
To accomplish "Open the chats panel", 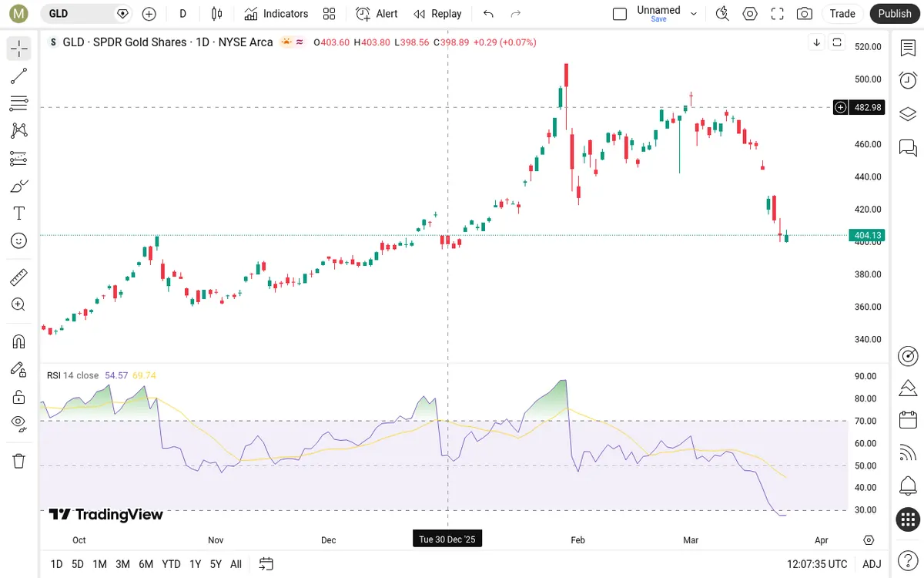I will [x=908, y=146].
